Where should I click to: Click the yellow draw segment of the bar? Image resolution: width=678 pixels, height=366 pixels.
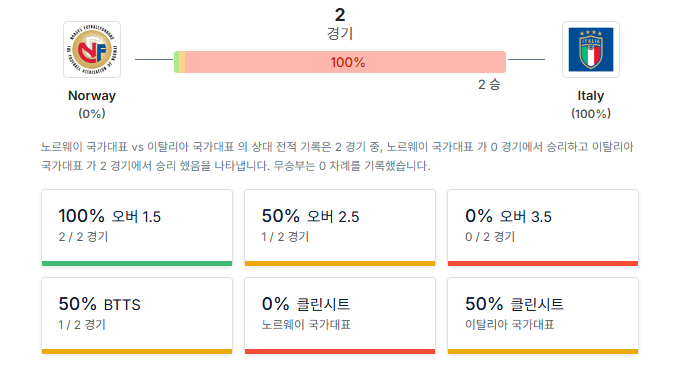[x=182, y=62]
